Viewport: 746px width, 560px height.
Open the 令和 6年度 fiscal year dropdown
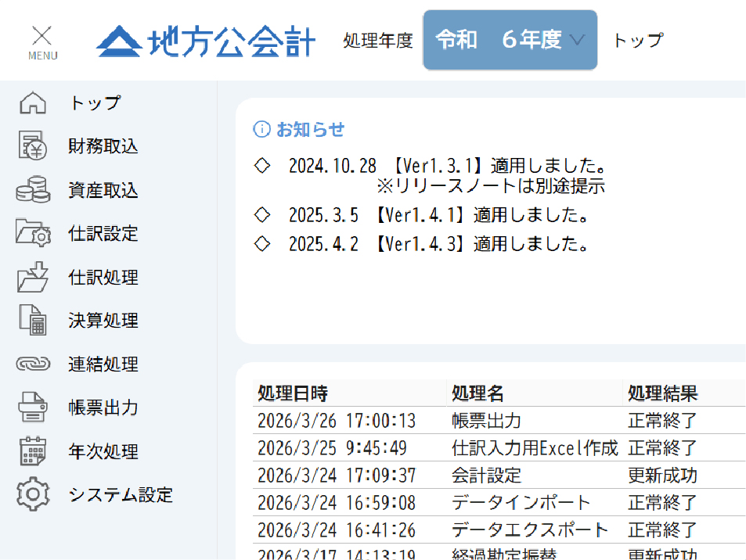click(x=510, y=40)
